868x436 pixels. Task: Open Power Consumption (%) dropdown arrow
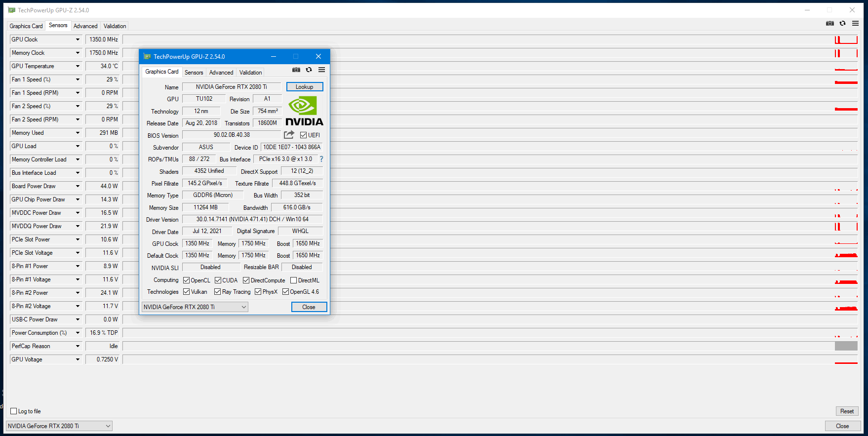78,333
